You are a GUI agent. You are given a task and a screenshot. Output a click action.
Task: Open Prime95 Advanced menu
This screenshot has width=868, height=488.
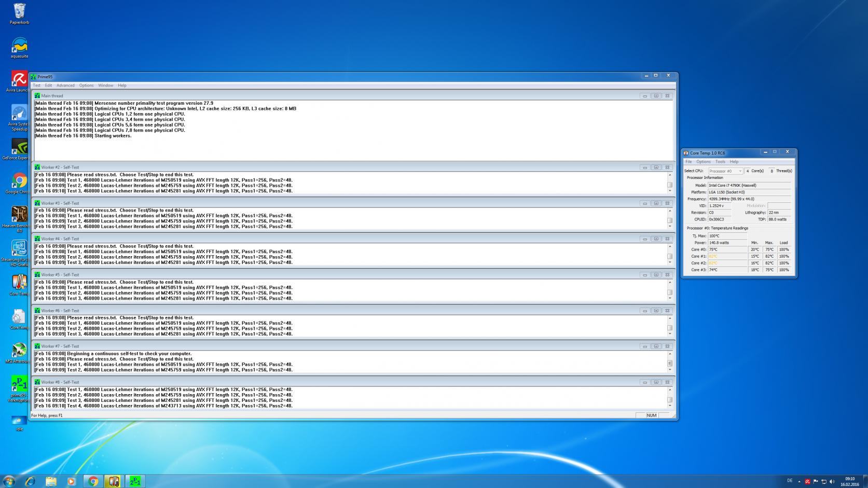tap(65, 86)
